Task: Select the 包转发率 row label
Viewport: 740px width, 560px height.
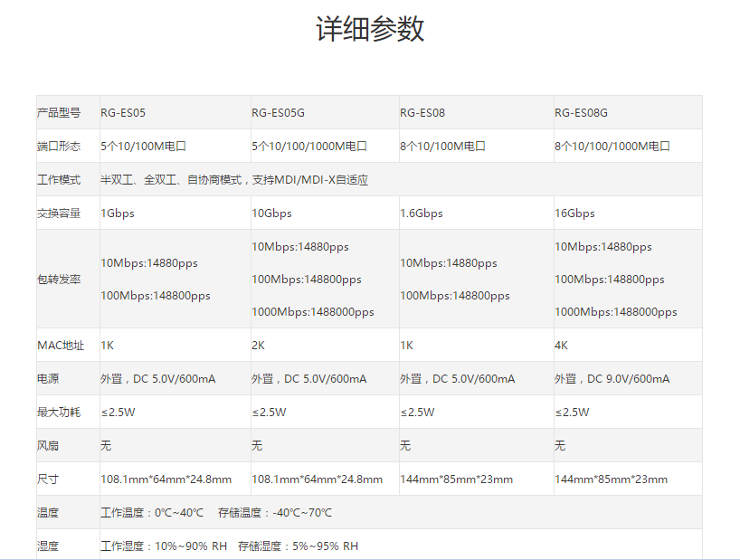Action: (x=59, y=280)
